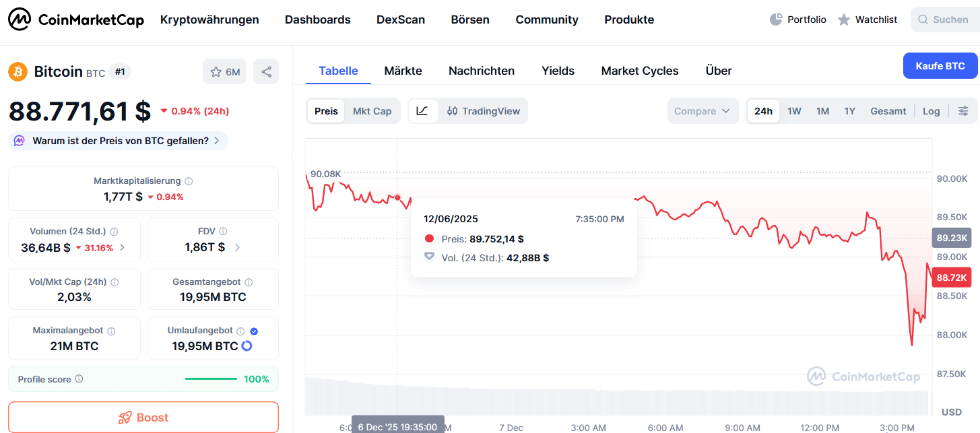Image resolution: width=980 pixels, height=433 pixels.
Task: Switch to the Märkte tab
Action: click(x=403, y=70)
